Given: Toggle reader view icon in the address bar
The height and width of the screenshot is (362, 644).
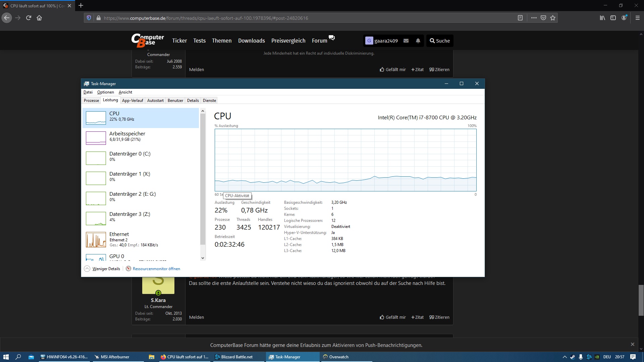Looking at the screenshot, I should 520,18.
